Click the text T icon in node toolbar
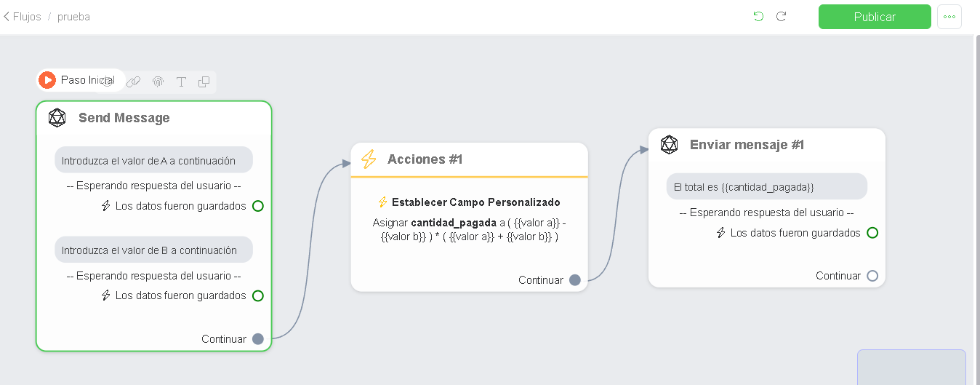 click(x=182, y=82)
